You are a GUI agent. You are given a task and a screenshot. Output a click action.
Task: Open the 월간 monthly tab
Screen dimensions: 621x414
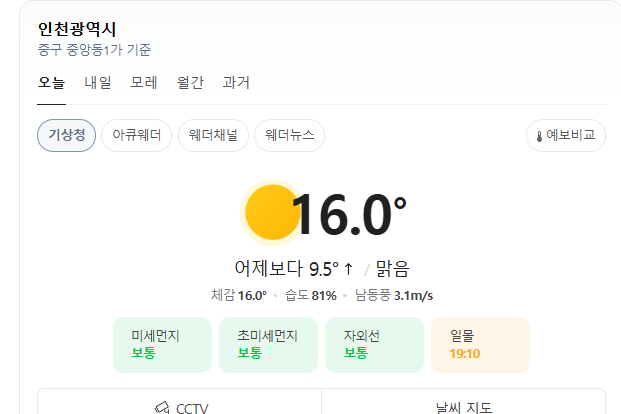click(x=190, y=83)
